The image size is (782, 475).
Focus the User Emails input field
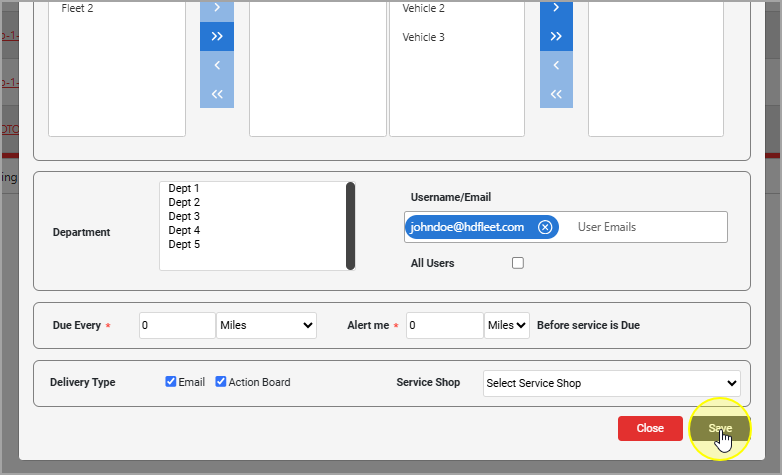tap(645, 227)
